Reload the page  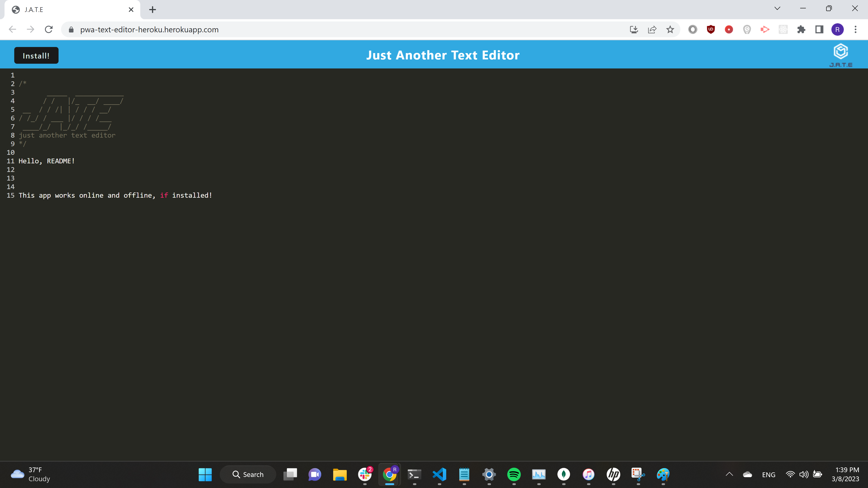click(x=49, y=29)
